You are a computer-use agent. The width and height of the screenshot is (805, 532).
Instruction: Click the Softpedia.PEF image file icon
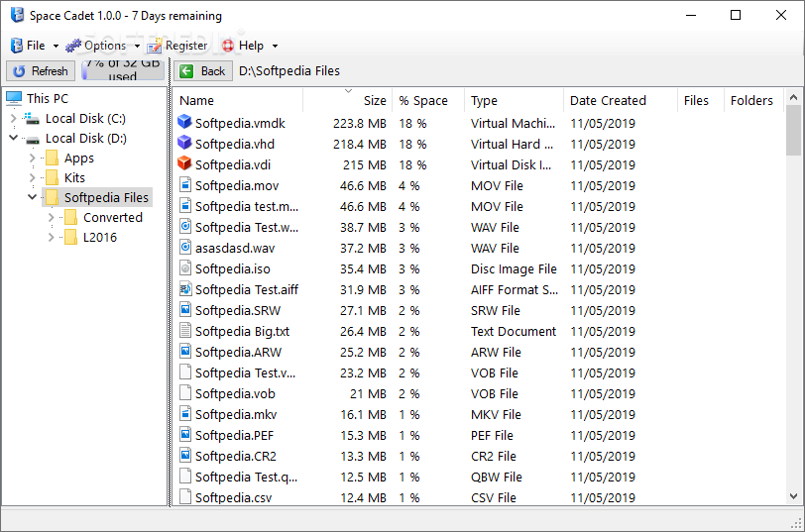click(185, 435)
